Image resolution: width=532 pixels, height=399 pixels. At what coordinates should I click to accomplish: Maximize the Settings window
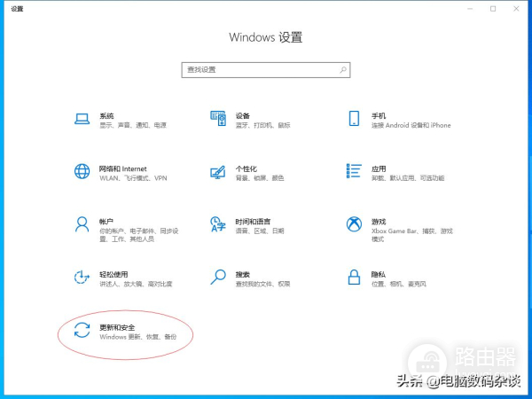[x=493, y=9]
